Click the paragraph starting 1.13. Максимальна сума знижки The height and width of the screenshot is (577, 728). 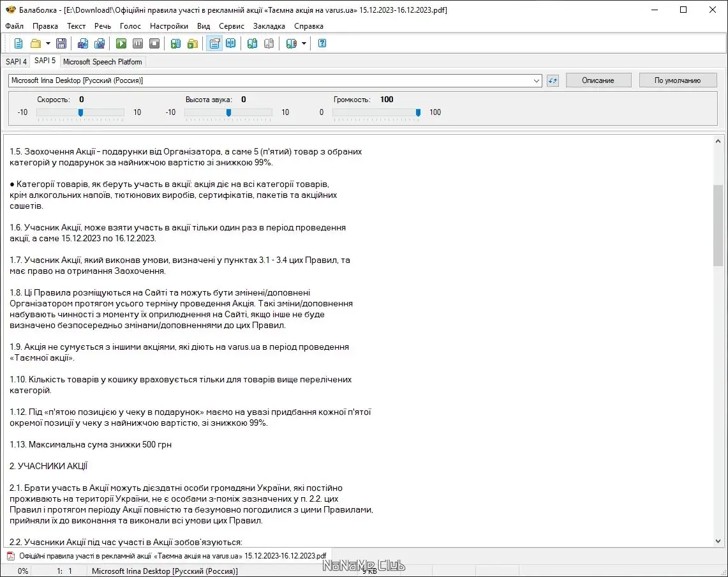tap(91, 445)
